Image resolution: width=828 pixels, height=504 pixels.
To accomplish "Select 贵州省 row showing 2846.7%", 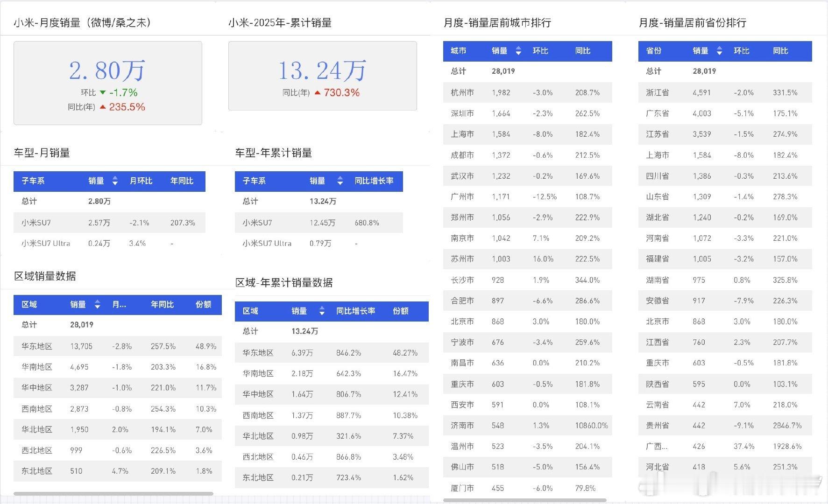I will point(725,426).
